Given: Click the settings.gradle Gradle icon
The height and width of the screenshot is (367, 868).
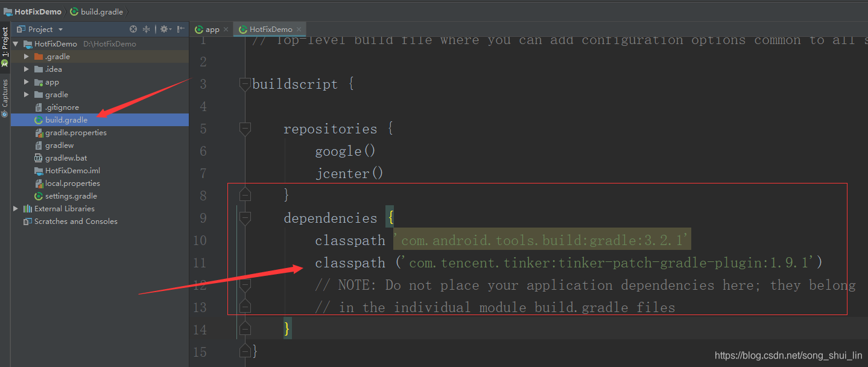Looking at the screenshot, I should pyautogui.click(x=39, y=196).
